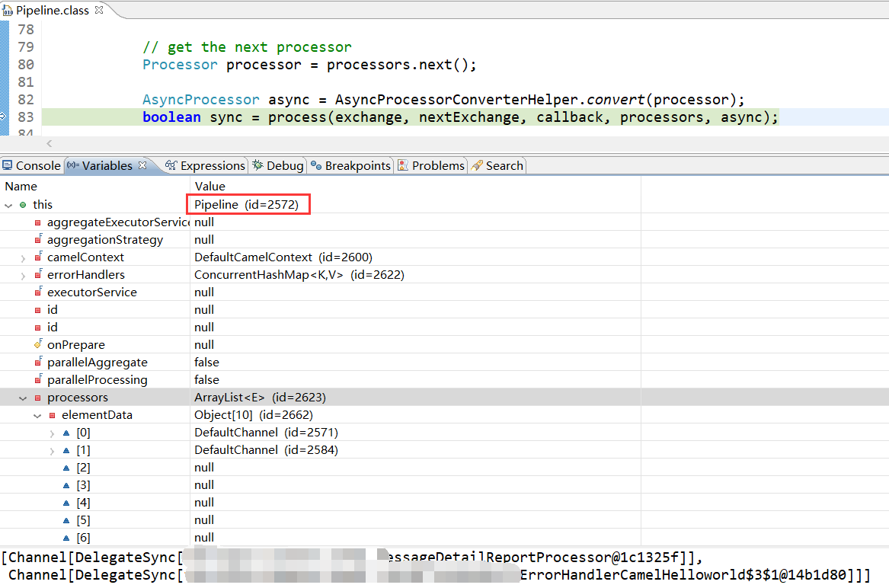The image size is (889, 588).
Task: Select value 'Object[10] (id=2662)'
Action: click(254, 415)
